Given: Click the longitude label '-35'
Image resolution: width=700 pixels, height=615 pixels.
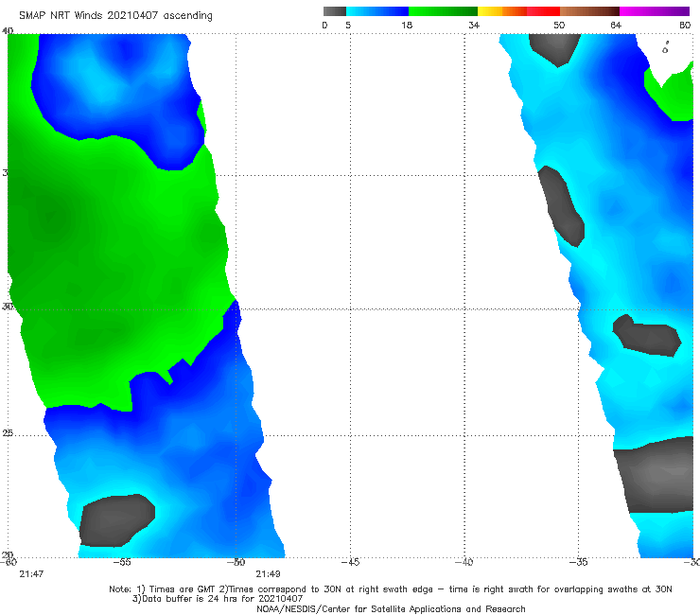Looking at the screenshot, I should tap(579, 562).
